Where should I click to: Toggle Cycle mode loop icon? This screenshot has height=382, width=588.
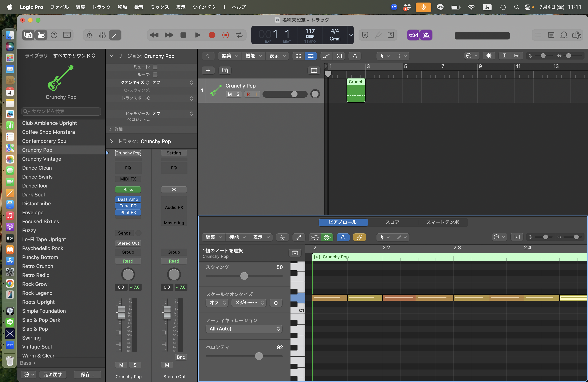(x=239, y=35)
